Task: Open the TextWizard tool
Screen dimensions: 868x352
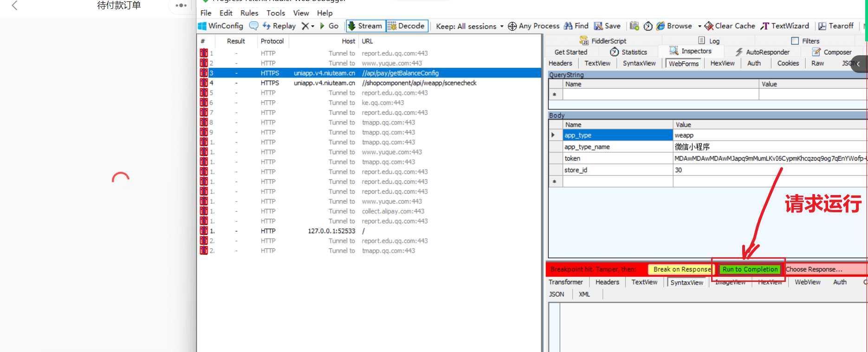Action: point(784,26)
